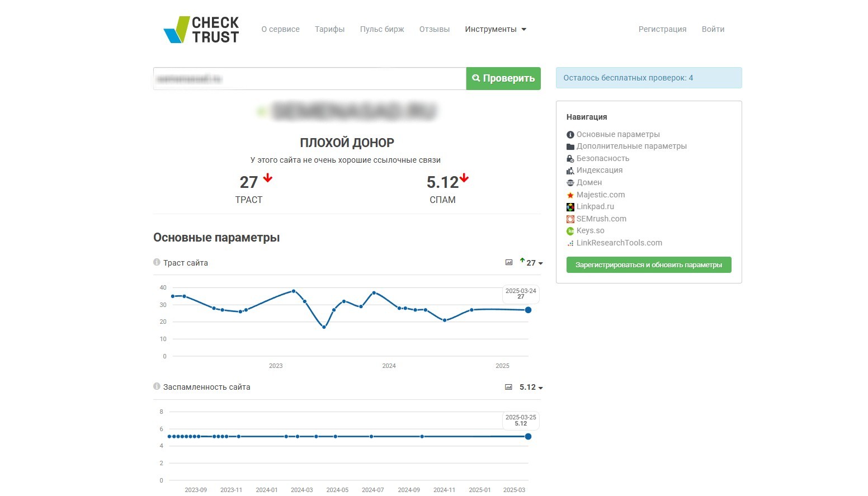Viewport: 868px width, 496px height.
Task: Click the 2025-03-25 spam chart endpoint marker
Action: point(528,436)
